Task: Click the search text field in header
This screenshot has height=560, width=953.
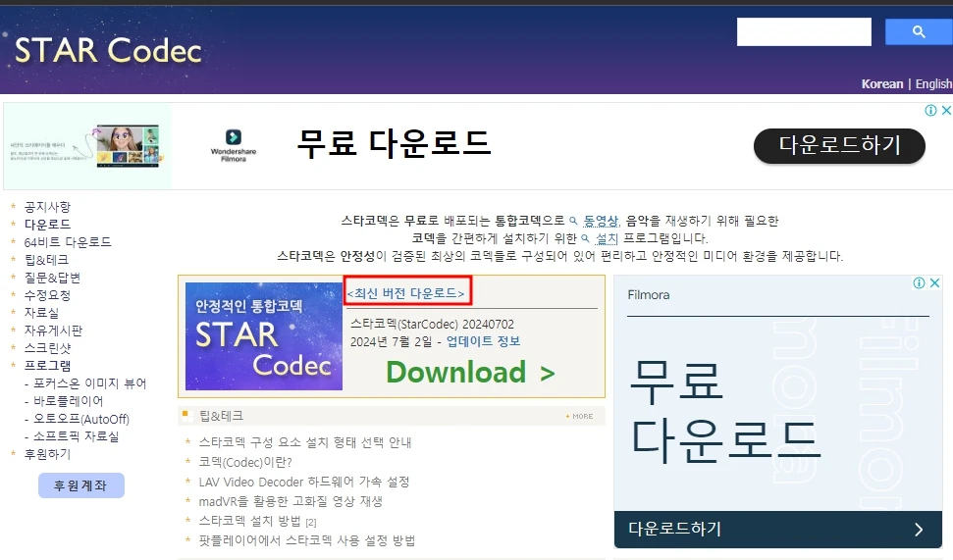Action: coord(804,31)
